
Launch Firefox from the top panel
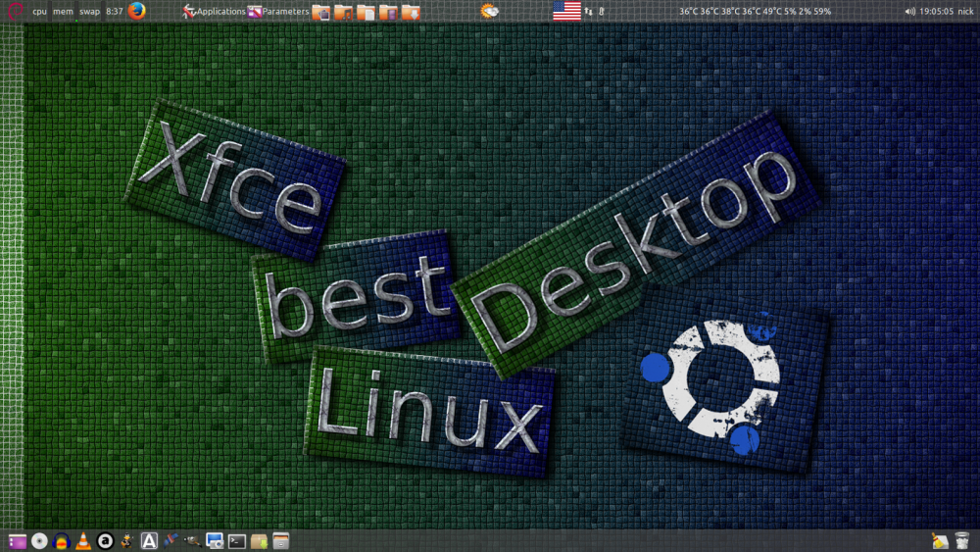[136, 11]
